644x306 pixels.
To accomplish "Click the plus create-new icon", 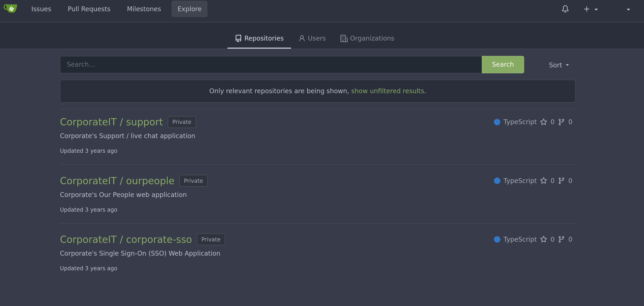I will click(x=587, y=9).
